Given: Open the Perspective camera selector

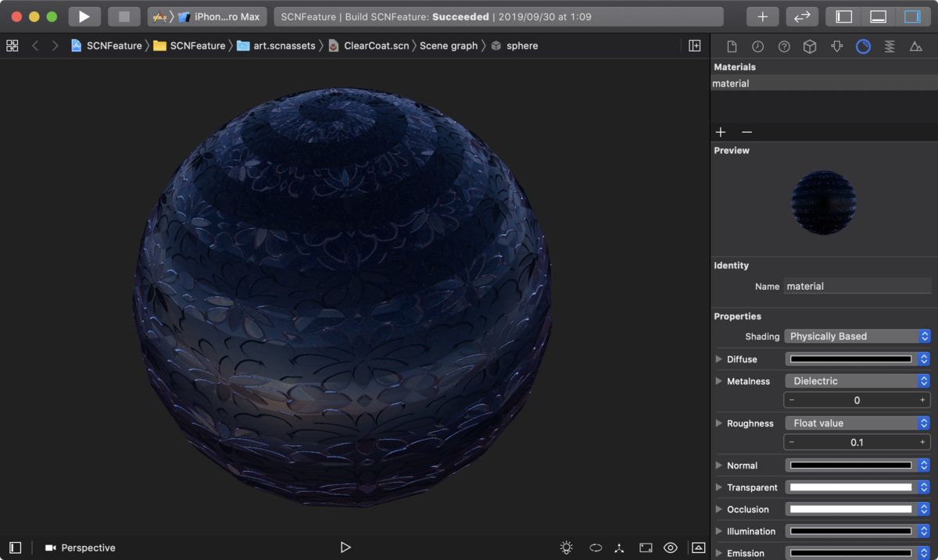Looking at the screenshot, I should pos(81,548).
